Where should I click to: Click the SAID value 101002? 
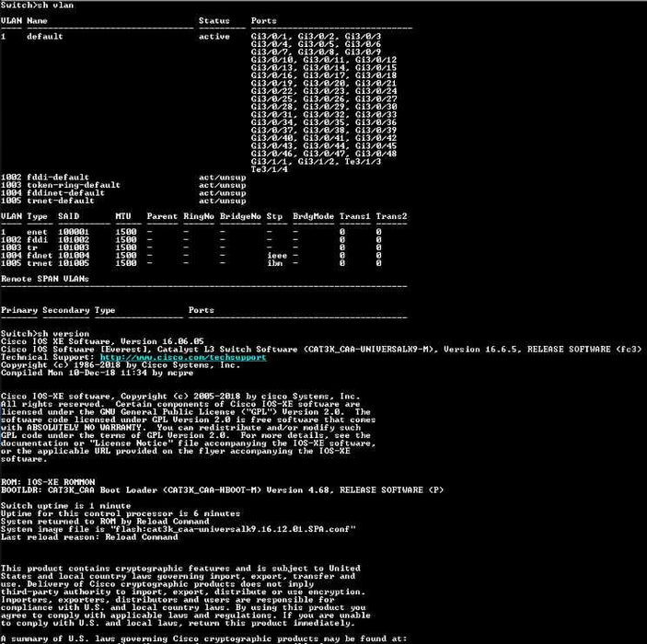pos(74,240)
